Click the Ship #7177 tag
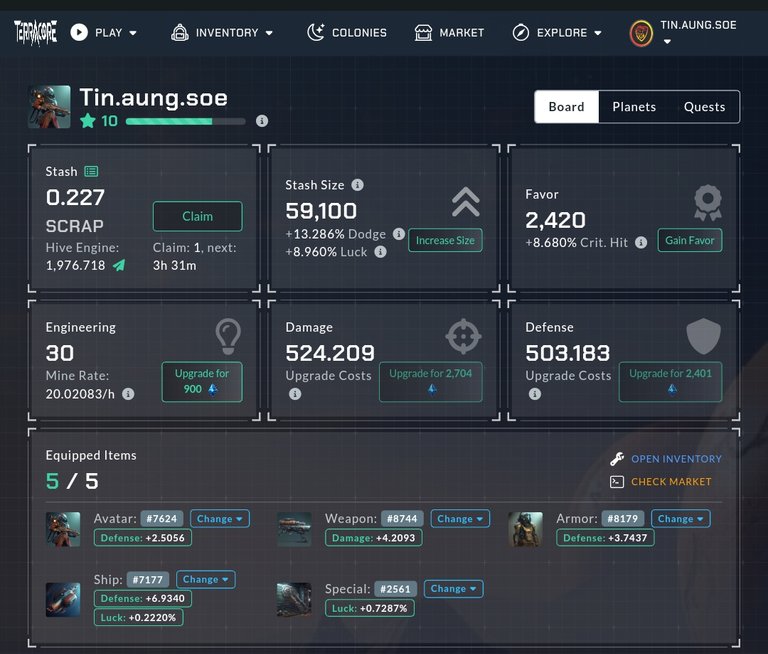Image resolution: width=768 pixels, height=654 pixels. [x=147, y=580]
